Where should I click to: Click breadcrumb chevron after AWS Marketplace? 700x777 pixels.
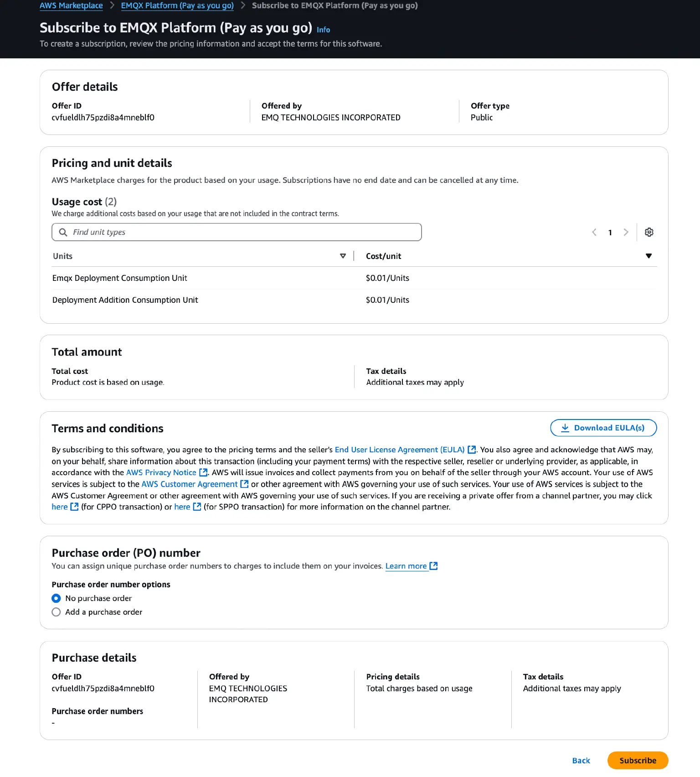[x=112, y=5]
